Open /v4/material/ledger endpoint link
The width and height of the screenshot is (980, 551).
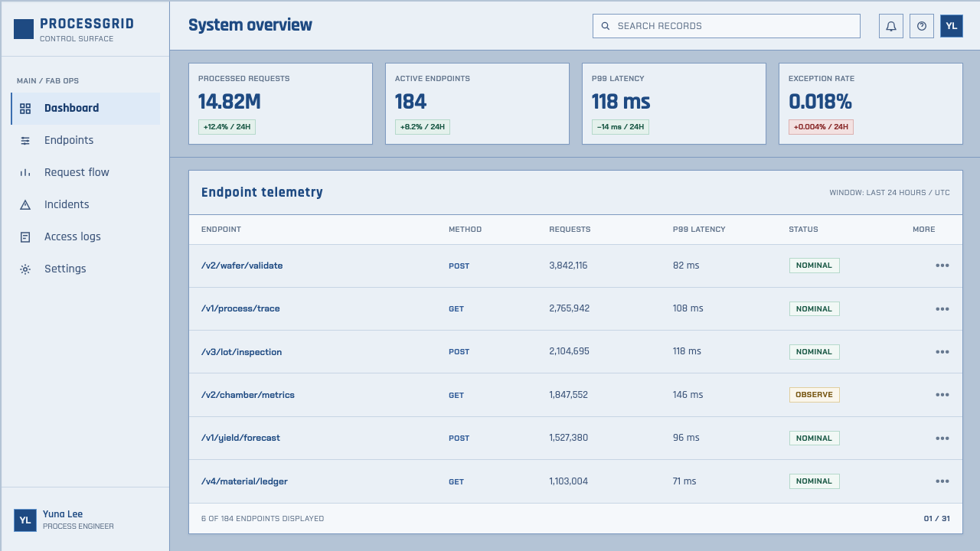[244, 481]
